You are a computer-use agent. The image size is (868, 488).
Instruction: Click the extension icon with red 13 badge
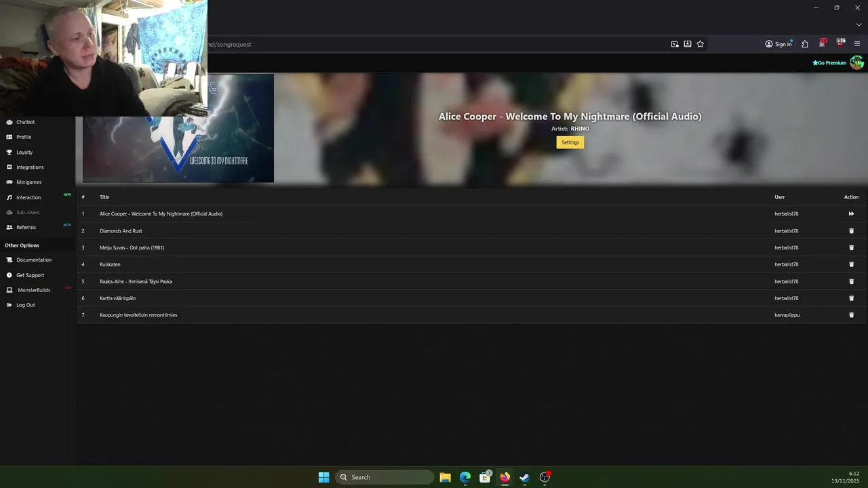pyautogui.click(x=823, y=43)
